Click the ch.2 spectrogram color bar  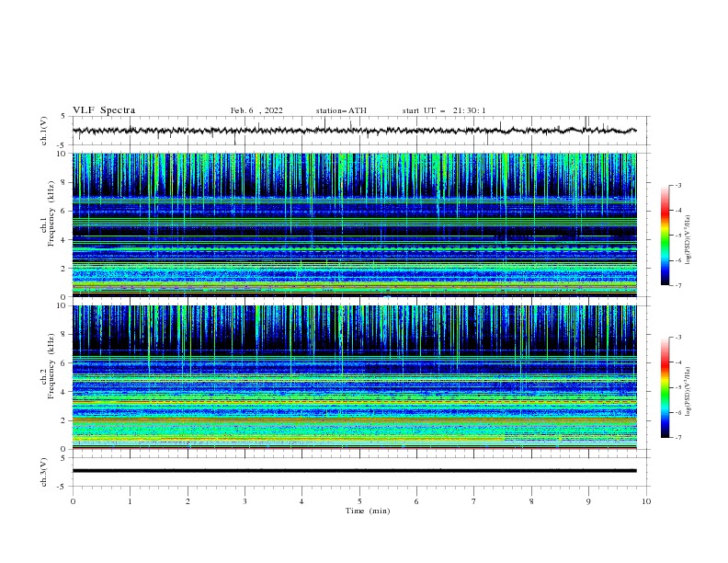tap(665, 387)
